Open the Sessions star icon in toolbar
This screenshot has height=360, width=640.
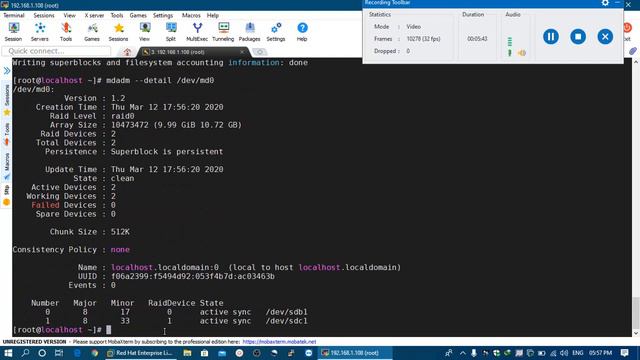(118, 32)
